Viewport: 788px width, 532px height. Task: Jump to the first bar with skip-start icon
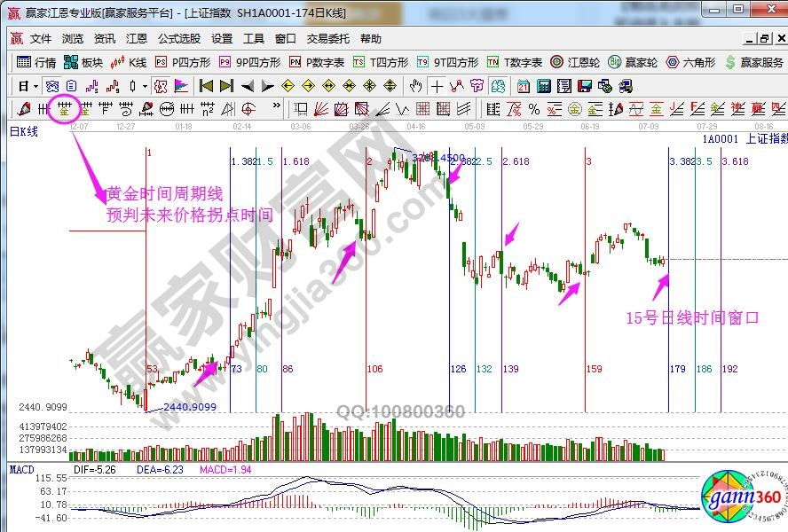tap(205, 86)
